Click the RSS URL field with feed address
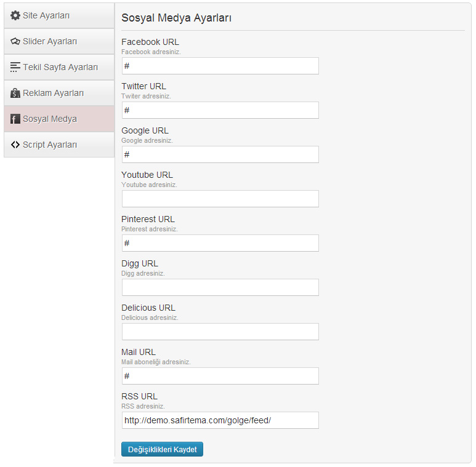Image resolution: width=476 pixels, height=467 pixels. click(220, 420)
